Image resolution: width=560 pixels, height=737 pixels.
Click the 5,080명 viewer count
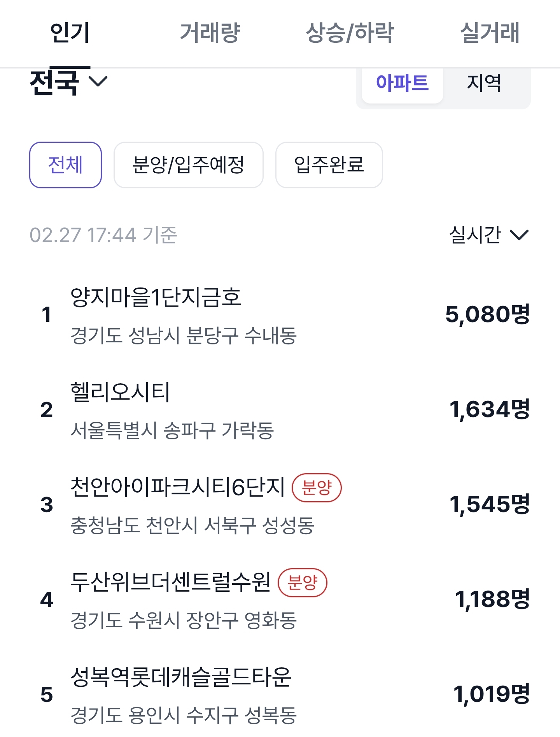click(487, 314)
